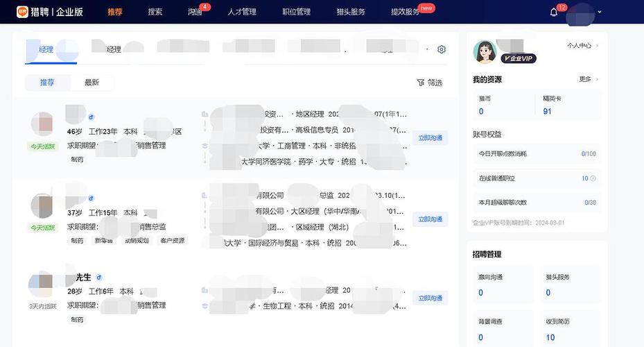Click 立即沟通 for the 46岁 candidate
Viewport: 644px width, 347px height.
[x=430, y=138]
